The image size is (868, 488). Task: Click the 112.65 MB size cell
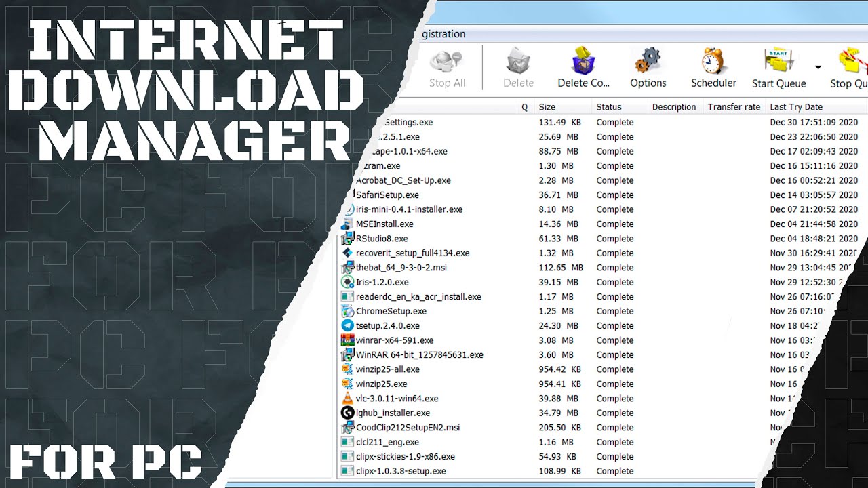[x=561, y=267]
